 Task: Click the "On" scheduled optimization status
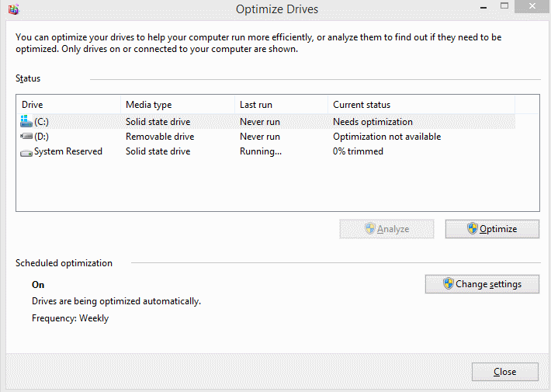click(x=38, y=284)
